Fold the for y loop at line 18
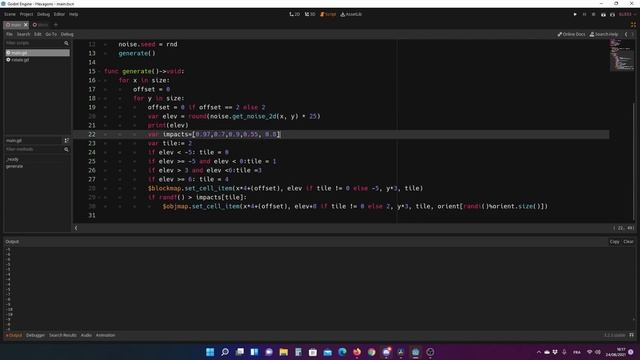The width and height of the screenshot is (640, 360). click(99, 98)
